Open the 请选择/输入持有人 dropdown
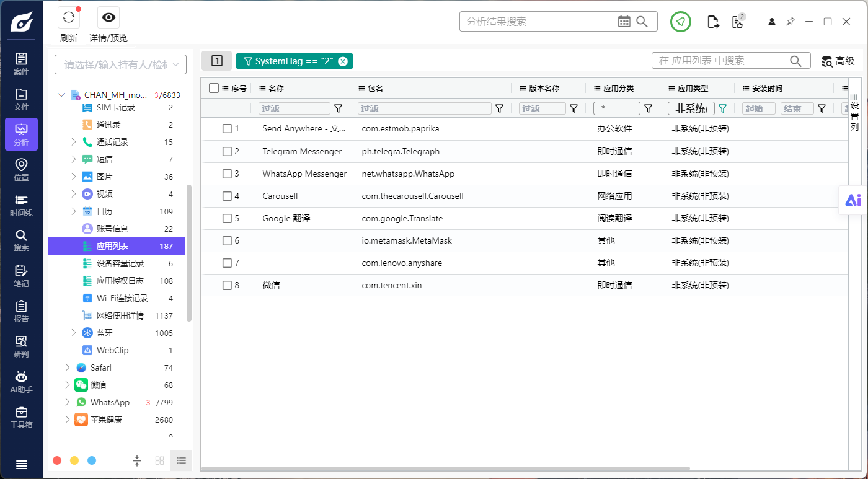The image size is (868, 479). (120, 64)
